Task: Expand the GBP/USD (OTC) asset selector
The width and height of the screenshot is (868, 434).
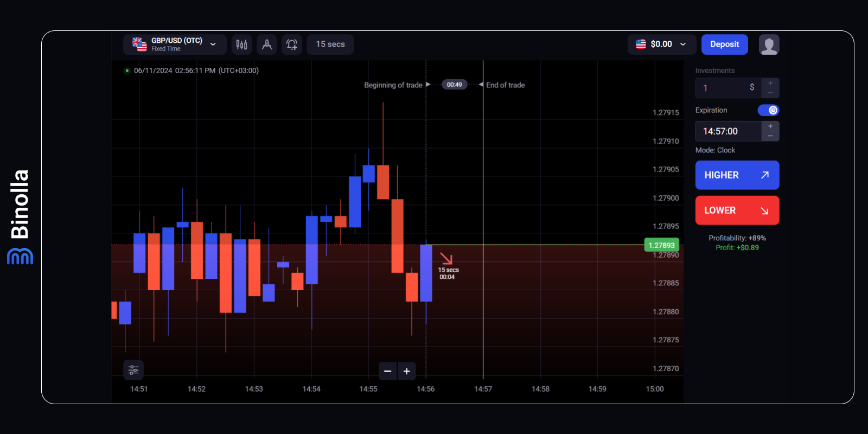Action: tap(175, 44)
